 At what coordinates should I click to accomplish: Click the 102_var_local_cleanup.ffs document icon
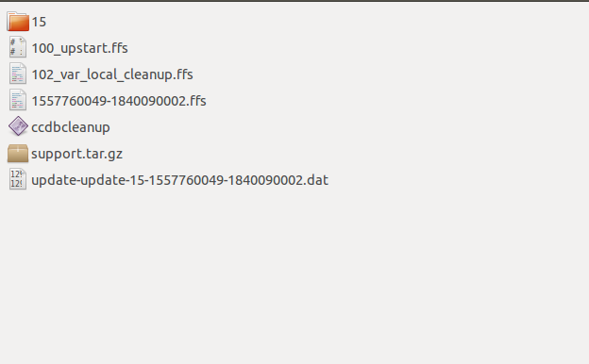(x=18, y=74)
